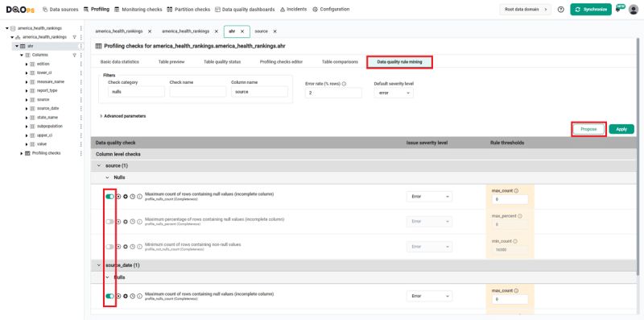The width and height of the screenshot is (644, 320).
Task: Open the user profile avatar
Action: 634,10
